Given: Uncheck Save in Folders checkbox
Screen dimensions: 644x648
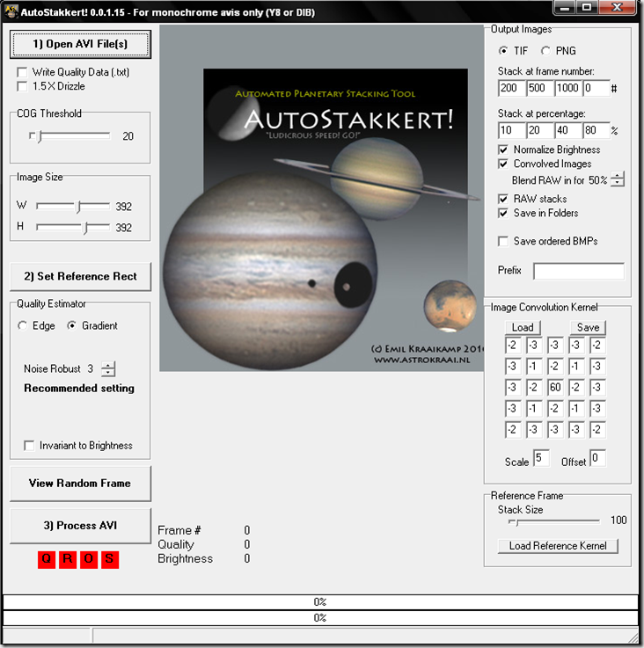Looking at the screenshot, I should 503,214.
